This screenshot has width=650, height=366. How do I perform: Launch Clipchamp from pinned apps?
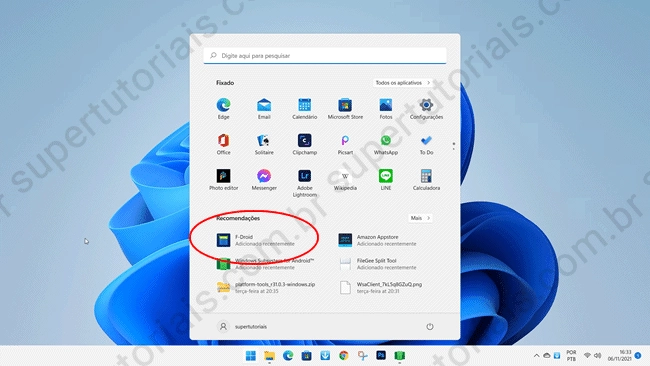pos(304,144)
